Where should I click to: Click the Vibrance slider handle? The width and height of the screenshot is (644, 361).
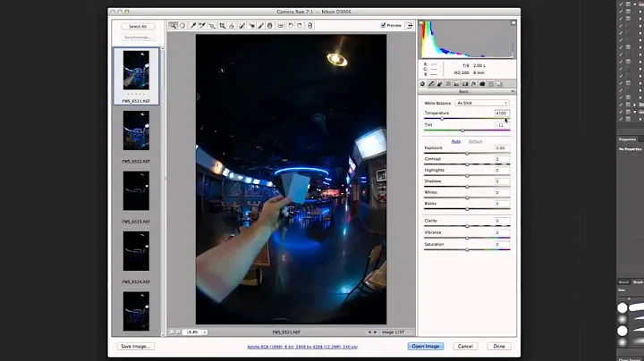tap(467, 238)
